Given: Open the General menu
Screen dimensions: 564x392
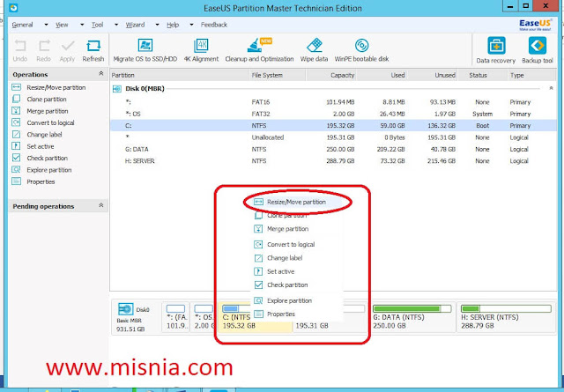Looking at the screenshot, I should click(22, 25).
